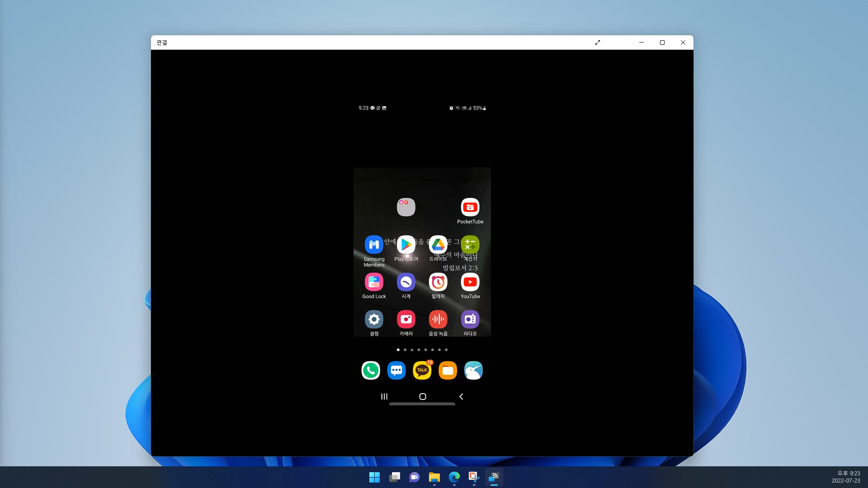Tap Android back navigation arrow
Viewport: 868px width, 488px height.
pos(461,397)
